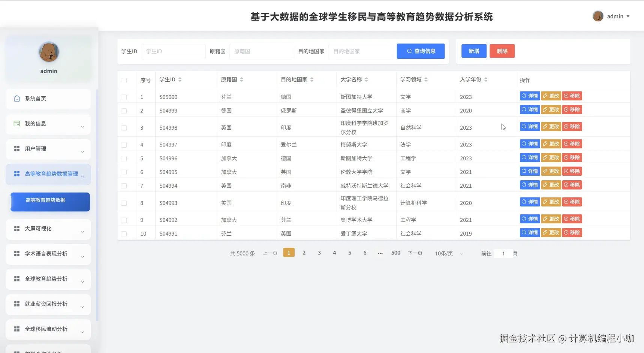Select the icon beside 全球移民流动分析
The height and width of the screenshot is (353, 644).
pyautogui.click(x=16, y=329)
